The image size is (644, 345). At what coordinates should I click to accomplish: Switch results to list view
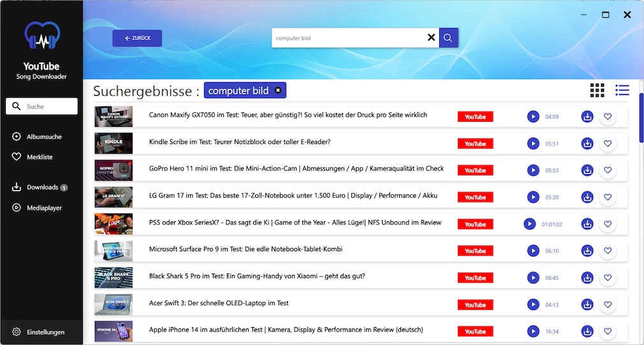click(622, 91)
